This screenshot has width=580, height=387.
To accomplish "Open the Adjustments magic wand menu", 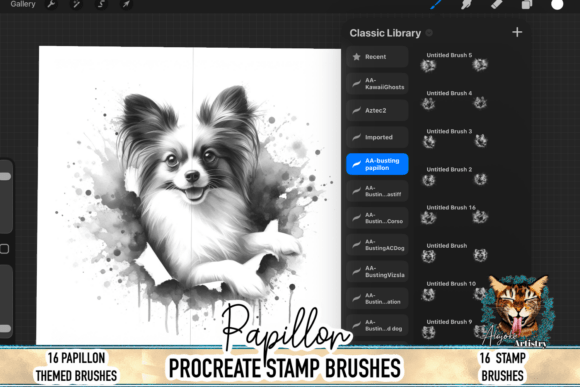I will (x=76, y=4).
